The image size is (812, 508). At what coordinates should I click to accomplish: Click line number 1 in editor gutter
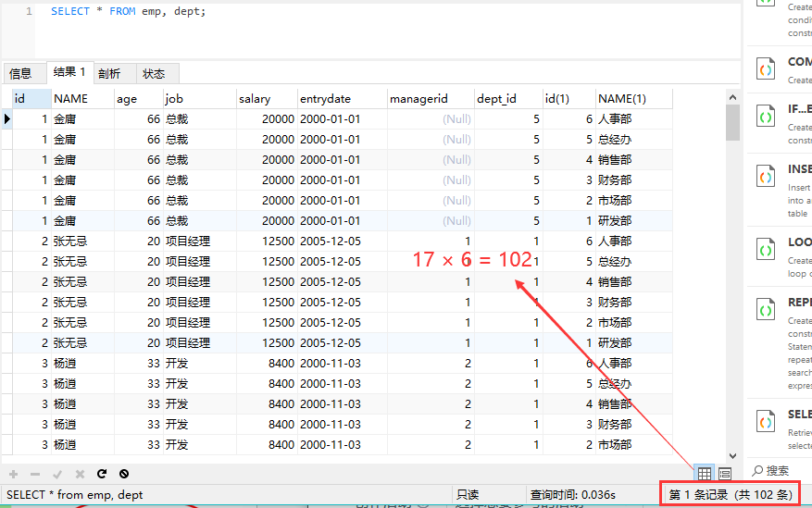(x=29, y=11)
